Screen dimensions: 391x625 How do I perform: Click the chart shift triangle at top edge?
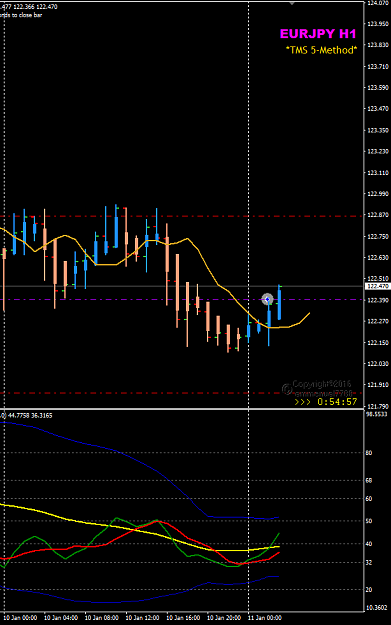[x=292, y=3]
